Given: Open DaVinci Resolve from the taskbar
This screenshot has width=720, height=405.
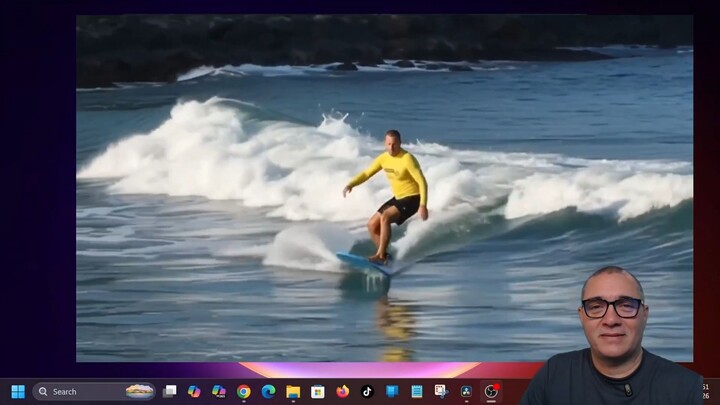Looking at the screenshot, I should [466, 392].
